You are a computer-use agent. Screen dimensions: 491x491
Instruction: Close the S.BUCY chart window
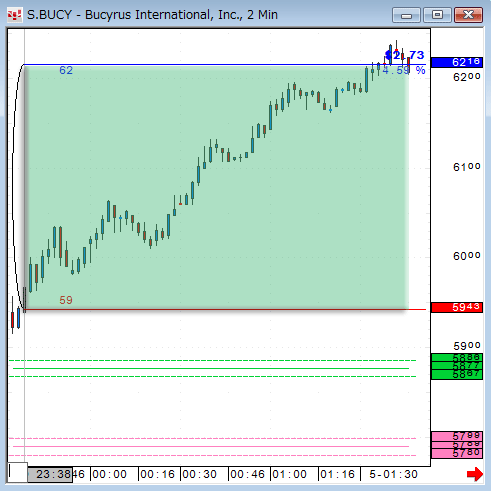pyautogui.click(x=468, y=15)
